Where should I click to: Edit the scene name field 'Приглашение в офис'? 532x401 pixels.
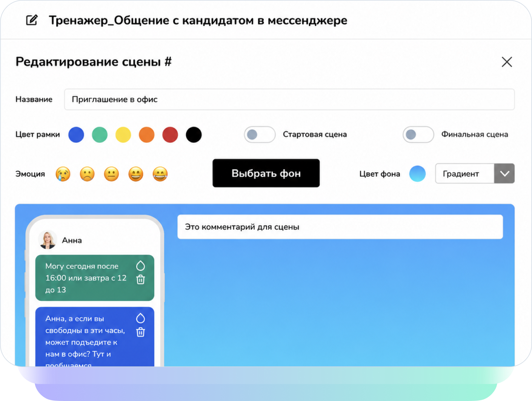[289, 99]
